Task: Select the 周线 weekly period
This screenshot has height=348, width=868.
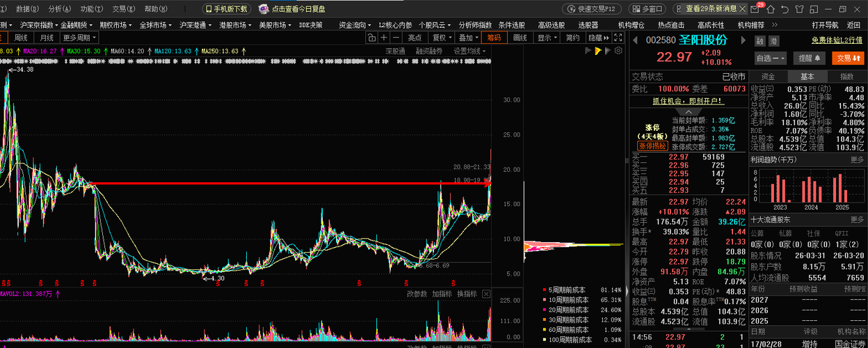Action: tap(21, 38)
